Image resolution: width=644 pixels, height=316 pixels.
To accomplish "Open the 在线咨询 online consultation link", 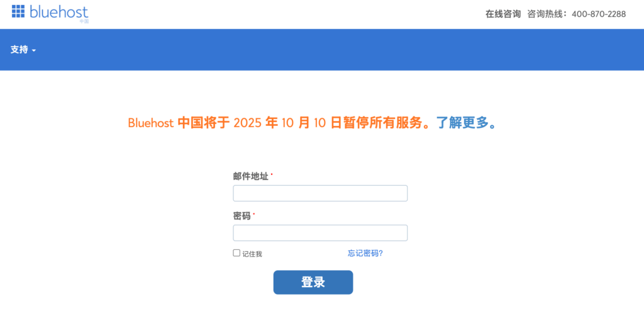I will coord(503,14).
